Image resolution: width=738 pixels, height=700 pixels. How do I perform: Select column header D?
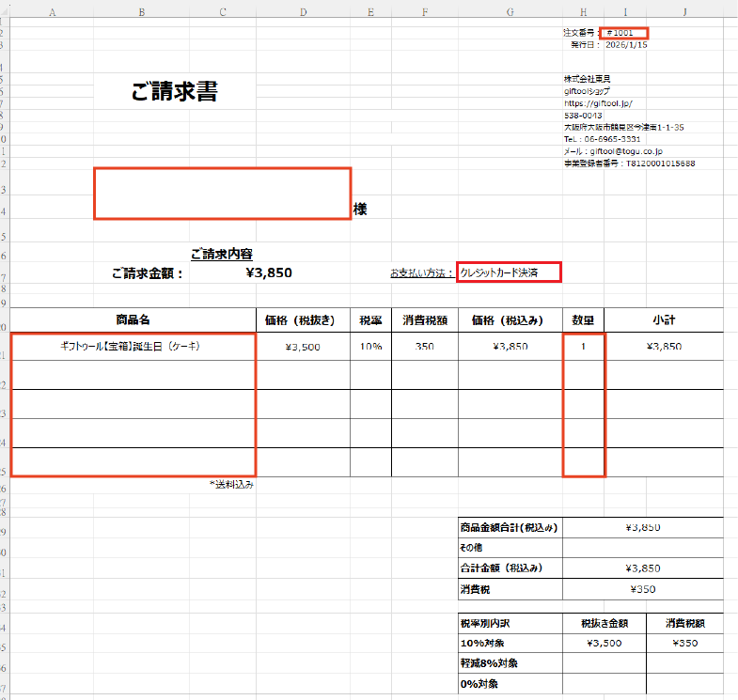[303, 12]
